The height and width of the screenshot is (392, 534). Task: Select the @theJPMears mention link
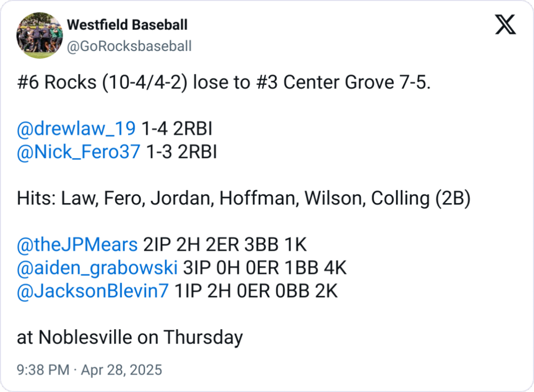[77, 244]
